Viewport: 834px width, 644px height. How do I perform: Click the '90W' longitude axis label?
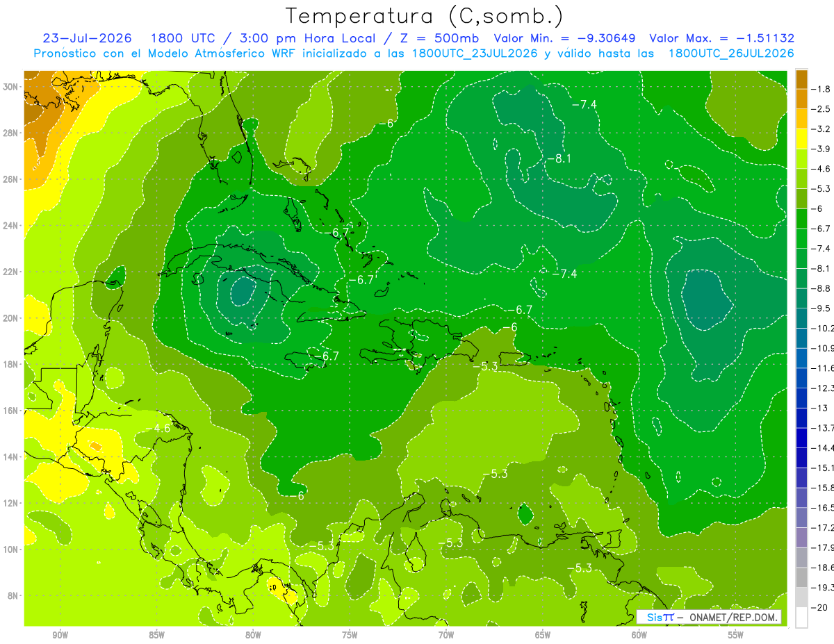60,635
